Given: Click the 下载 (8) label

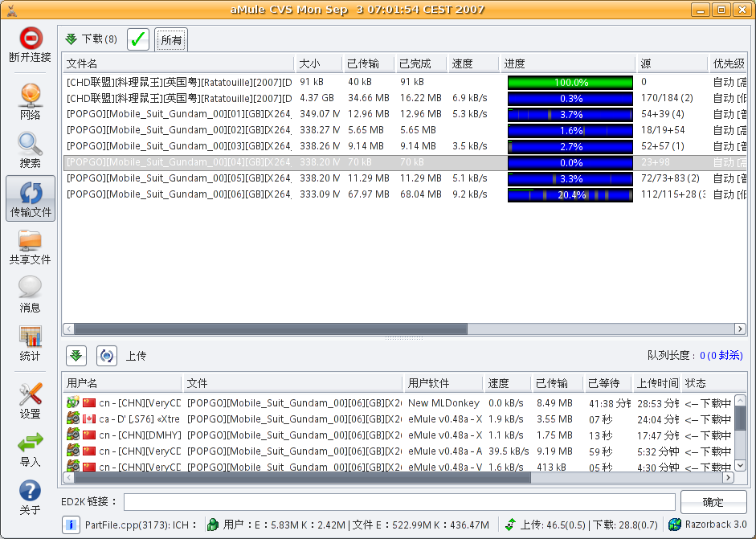Looking at the screenshot, I should click(100, 39).
